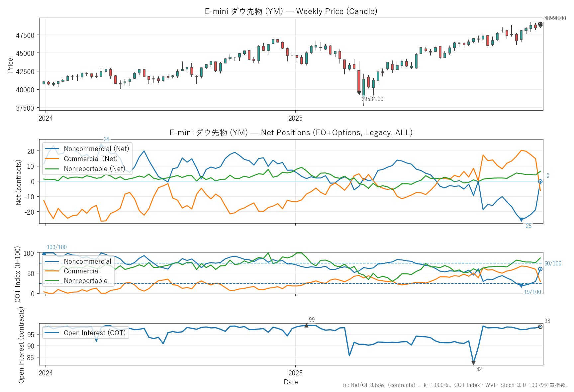Click the Weekly Price (Candle) chart title

291,11
